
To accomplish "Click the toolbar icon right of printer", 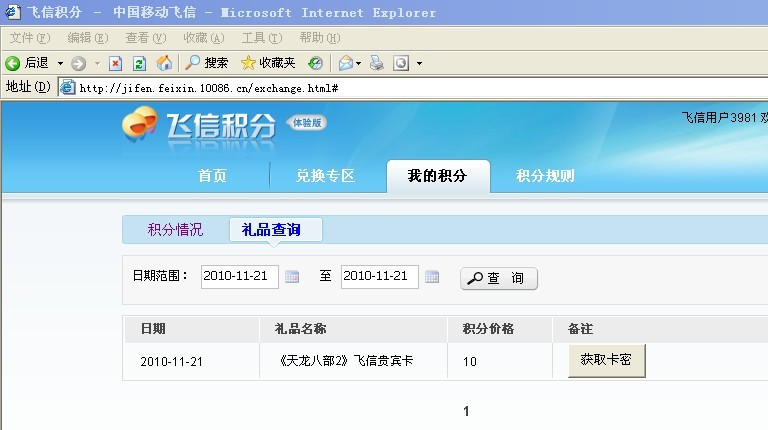I will (401, 63).
